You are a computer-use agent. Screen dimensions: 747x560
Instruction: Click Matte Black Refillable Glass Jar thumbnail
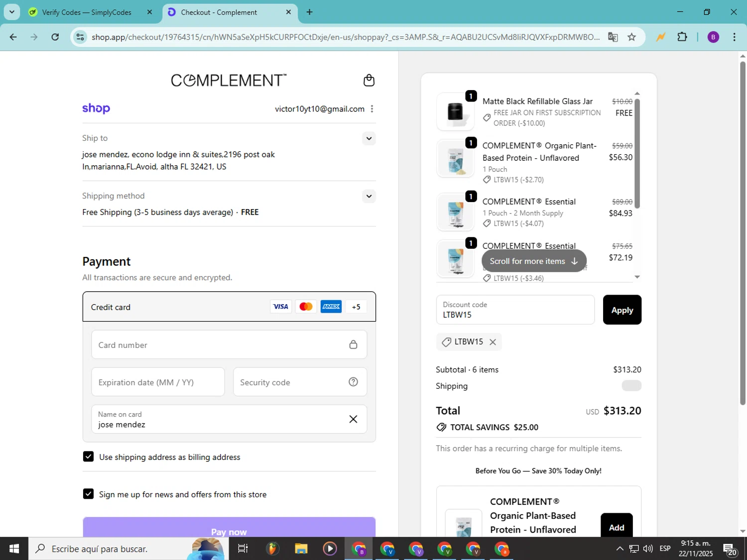(455, 112)
